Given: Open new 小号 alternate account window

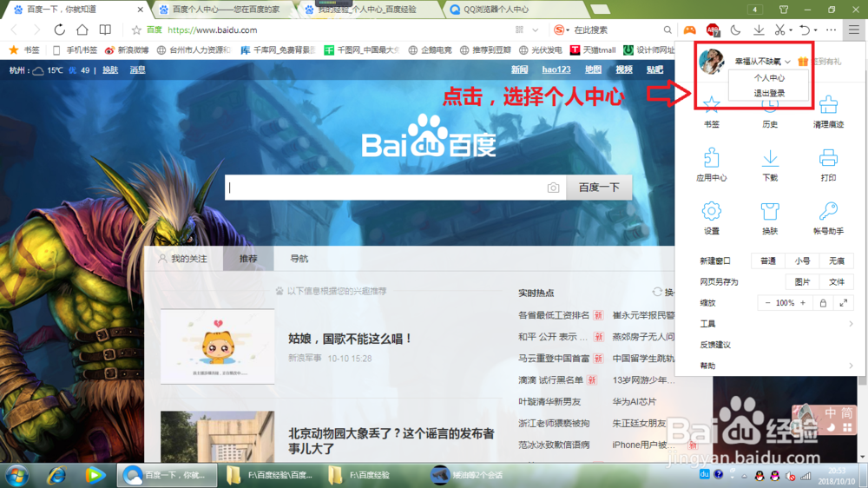Looking at the screenshot, I should click(802, 260).
